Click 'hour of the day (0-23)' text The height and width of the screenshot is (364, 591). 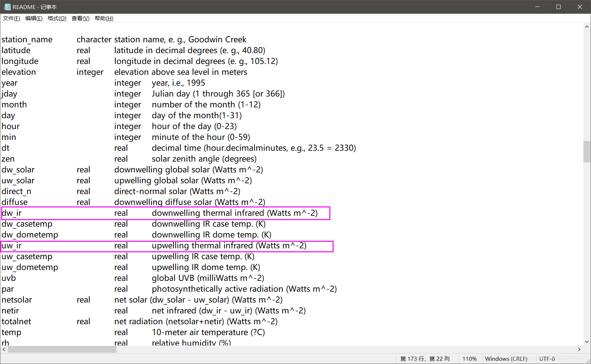click(x=194, y=127)
